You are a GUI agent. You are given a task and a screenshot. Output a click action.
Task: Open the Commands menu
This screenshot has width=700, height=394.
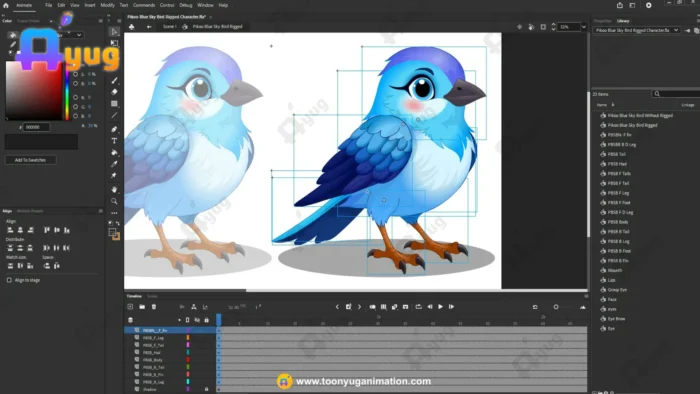click(144, 5)
